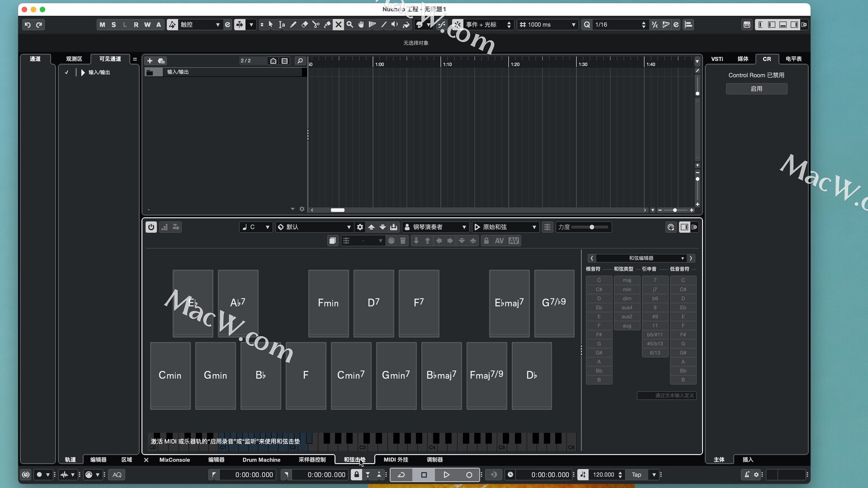Toggle visibility check for 输入/输出 channel
Viewport: 868px width, 488px height.
point(66,72)
